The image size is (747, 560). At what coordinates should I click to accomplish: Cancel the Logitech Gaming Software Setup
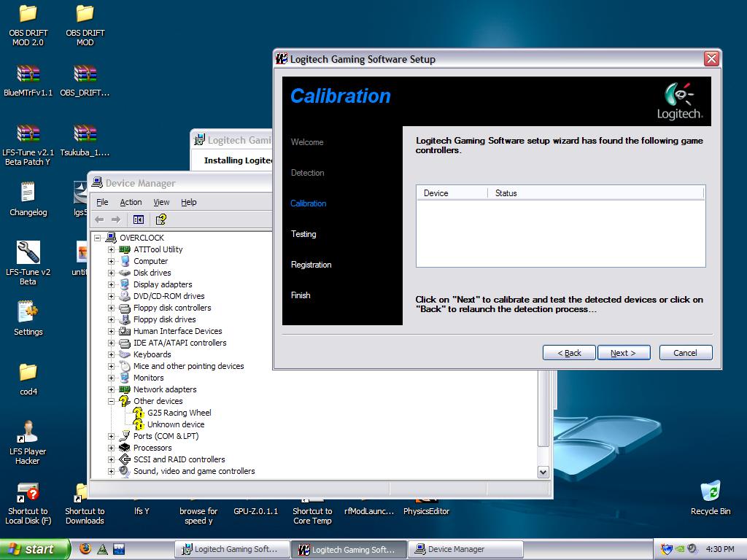click(x=686, y=353)
